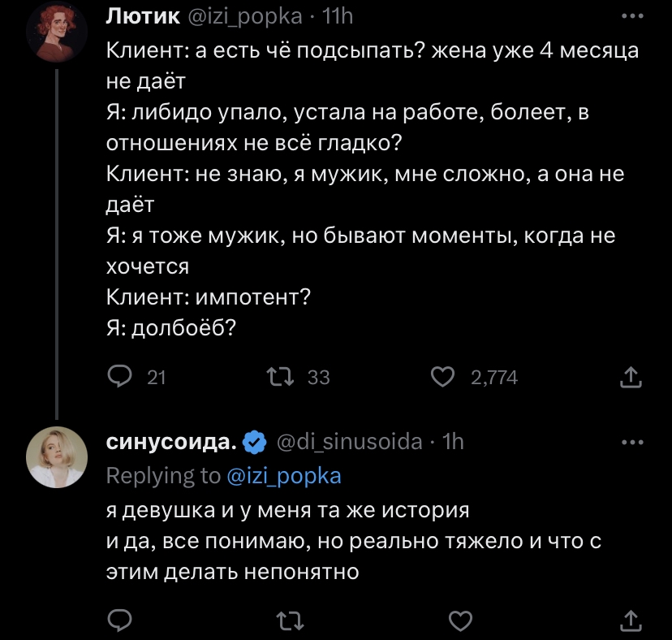Screen dimensions: 672x640
Task: Share Лютик's tweet via share icon
Action: point(631,376)
